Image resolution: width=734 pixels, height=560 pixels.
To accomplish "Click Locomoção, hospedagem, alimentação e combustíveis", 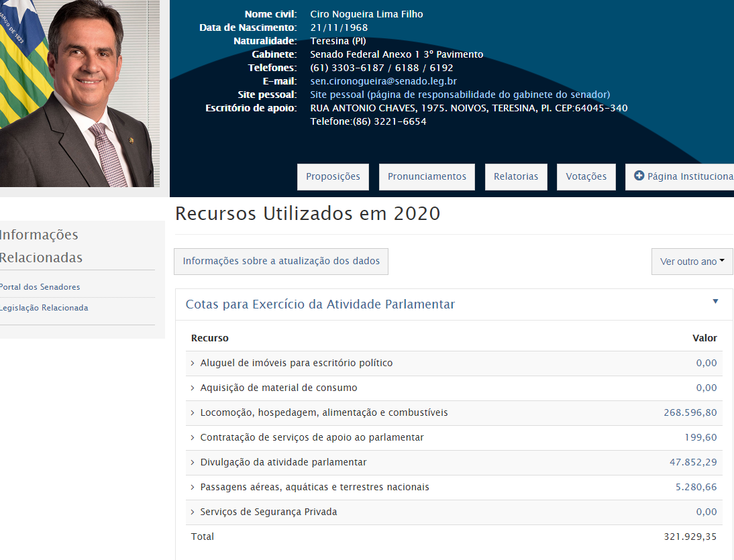I will (x=324, y=412).
